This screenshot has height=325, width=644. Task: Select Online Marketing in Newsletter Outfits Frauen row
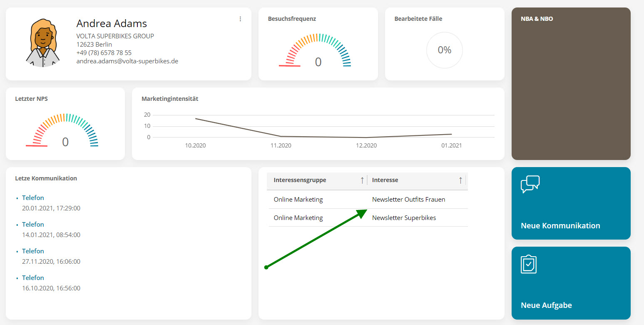pos(298,199)
